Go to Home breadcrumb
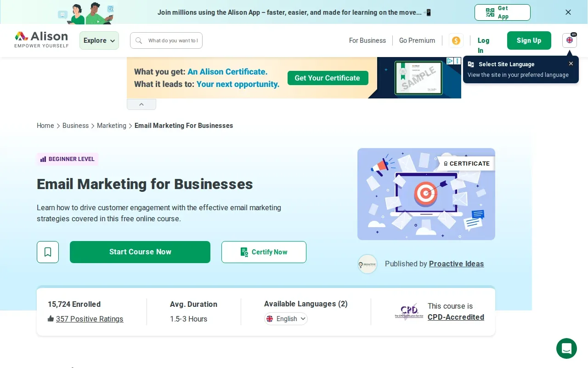Image resolution: width=588 pixels, height=368 pixels. [x=45, y=126]
